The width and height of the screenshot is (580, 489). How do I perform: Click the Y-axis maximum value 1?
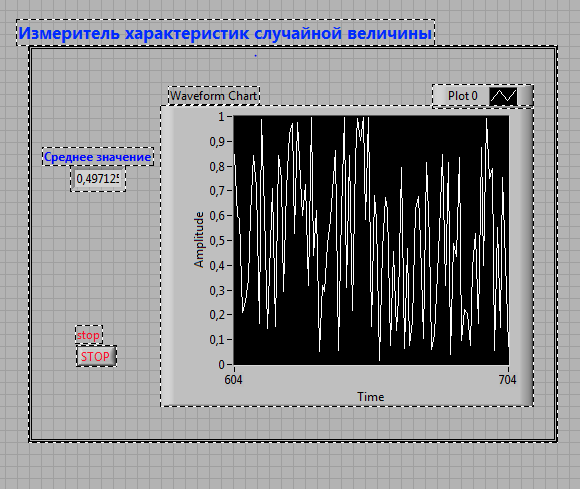(221, 117)
